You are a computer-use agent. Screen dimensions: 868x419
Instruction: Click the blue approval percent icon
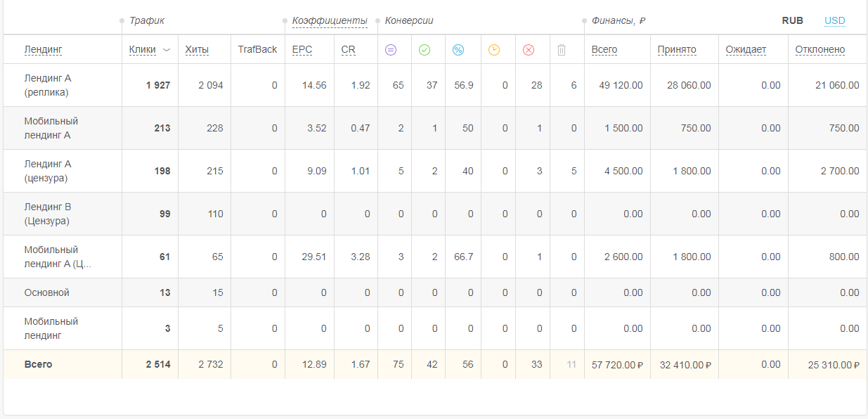[x=458, y=50]
